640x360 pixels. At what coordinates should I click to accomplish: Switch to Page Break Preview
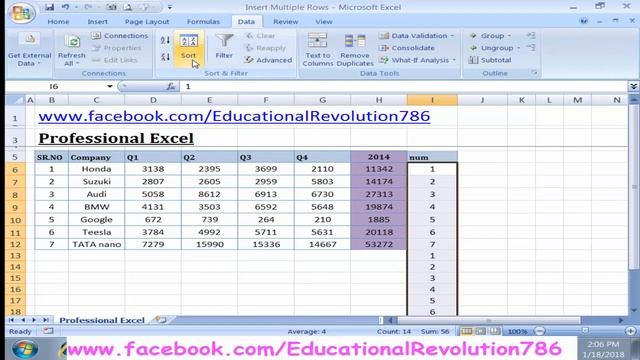click(495, 331)
